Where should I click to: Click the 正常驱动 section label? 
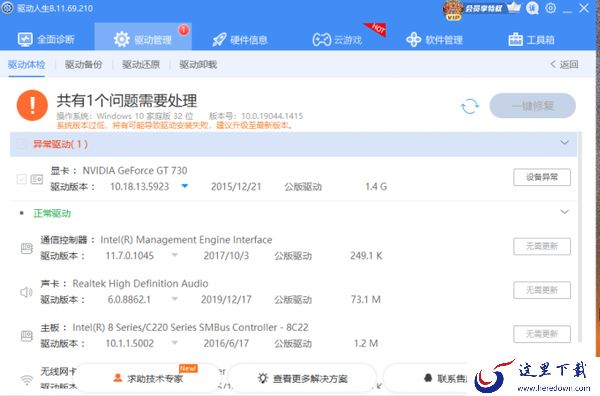(x=52, y=213)
